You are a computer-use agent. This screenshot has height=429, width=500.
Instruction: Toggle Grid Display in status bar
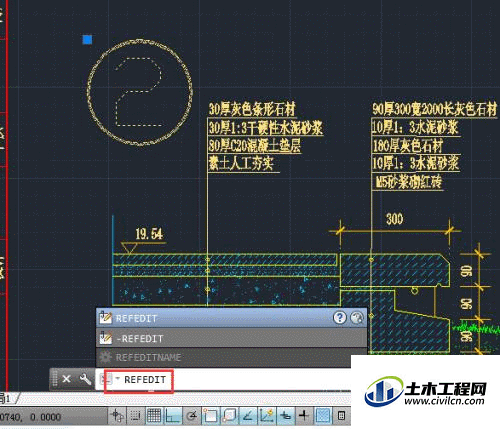154,416
